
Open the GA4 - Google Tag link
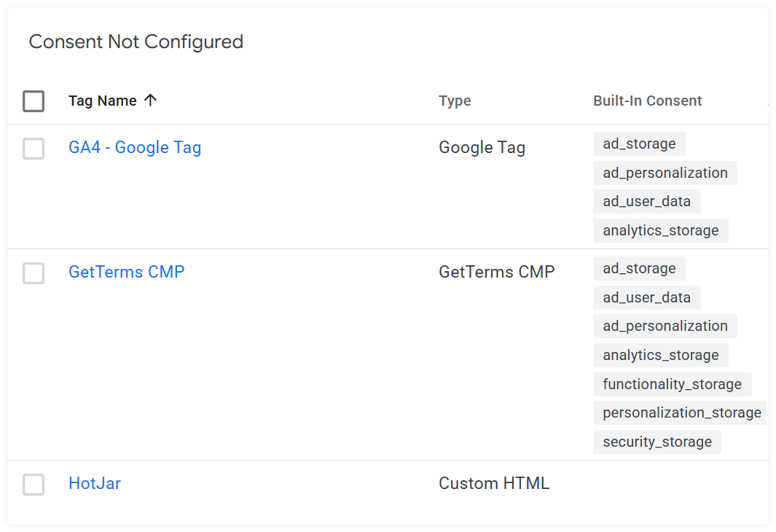click(x=135, y=147)
